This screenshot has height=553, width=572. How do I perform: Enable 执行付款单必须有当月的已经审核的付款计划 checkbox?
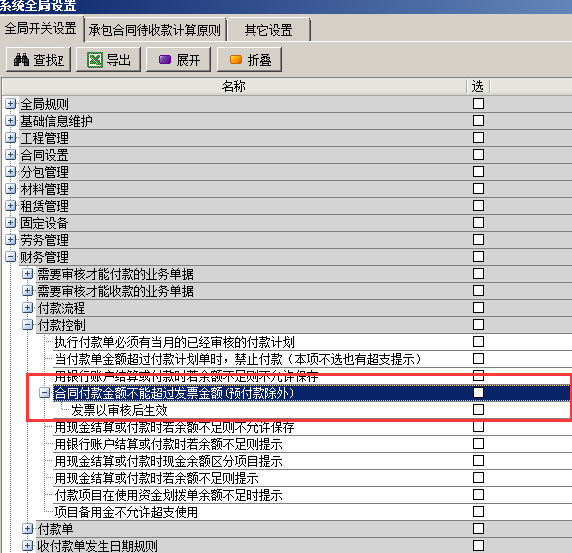coord(478,342)
